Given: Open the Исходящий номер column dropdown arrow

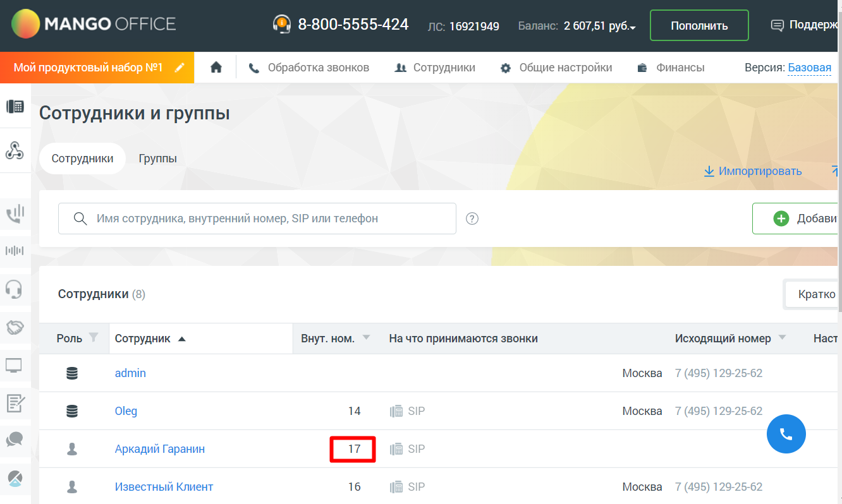Looking at the screenshot, I should [782, 338].
